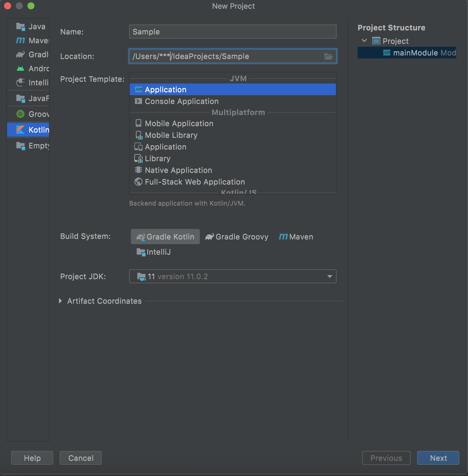Select Gradle project type in sidebar
The image size is (468, 476).
click(x=28, y=55)
